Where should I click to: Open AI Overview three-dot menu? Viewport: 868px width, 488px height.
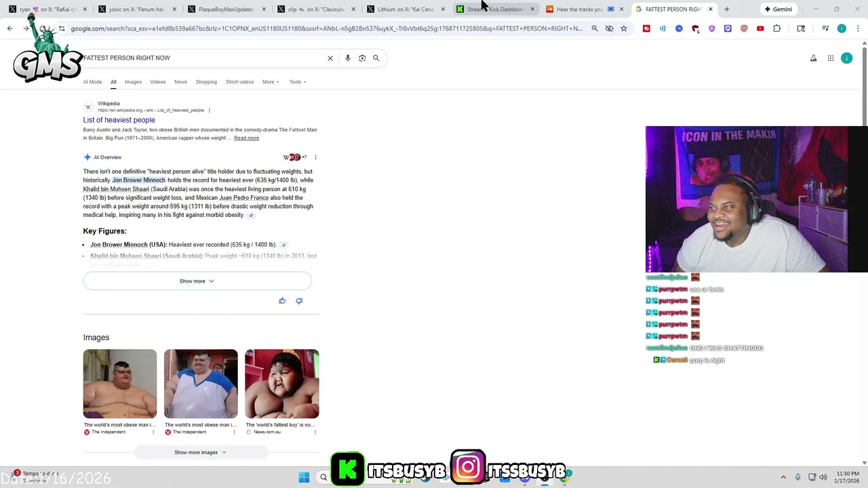click(315, 157)
